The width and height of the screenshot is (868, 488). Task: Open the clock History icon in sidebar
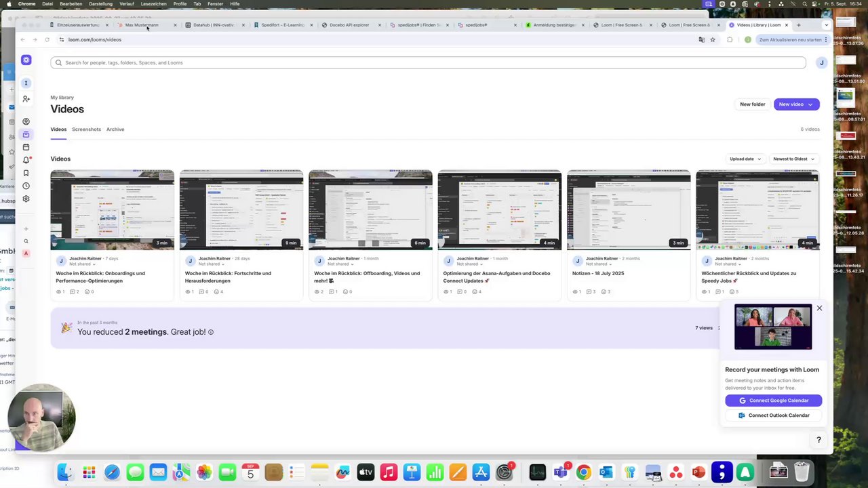tap(26, 186)
